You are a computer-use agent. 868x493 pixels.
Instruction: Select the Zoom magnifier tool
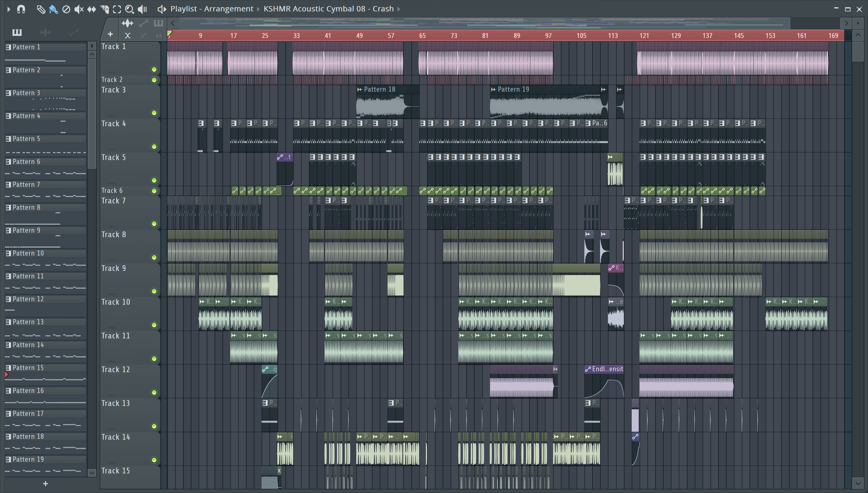point(129,9)
